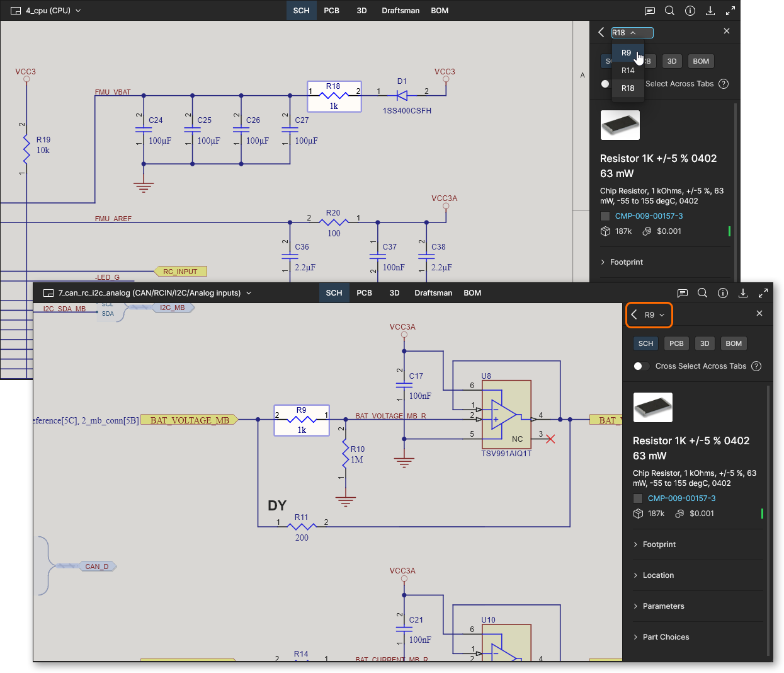The image size is (784, 673).
Task: Click the lower side panel scrollbar
Action: 769,517
